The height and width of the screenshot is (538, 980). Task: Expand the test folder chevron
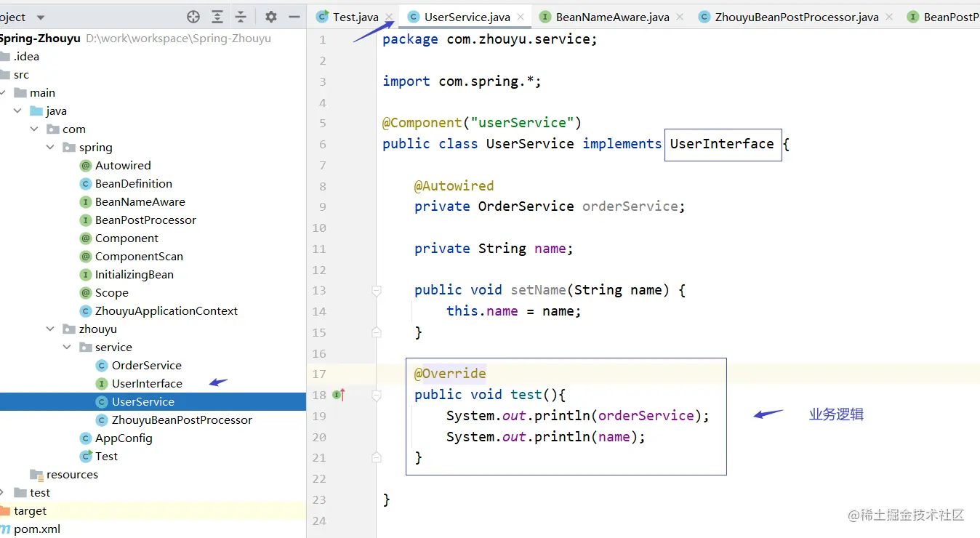(3, 492)
